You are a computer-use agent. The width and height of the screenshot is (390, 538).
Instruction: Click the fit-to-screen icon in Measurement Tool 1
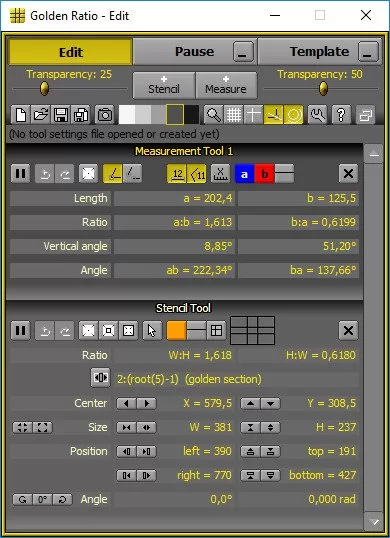tap(88, 174)
